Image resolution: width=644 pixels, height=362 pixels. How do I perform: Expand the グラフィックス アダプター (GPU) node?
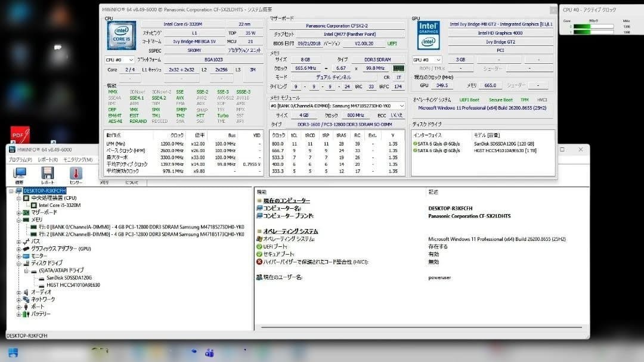point(18,249)
